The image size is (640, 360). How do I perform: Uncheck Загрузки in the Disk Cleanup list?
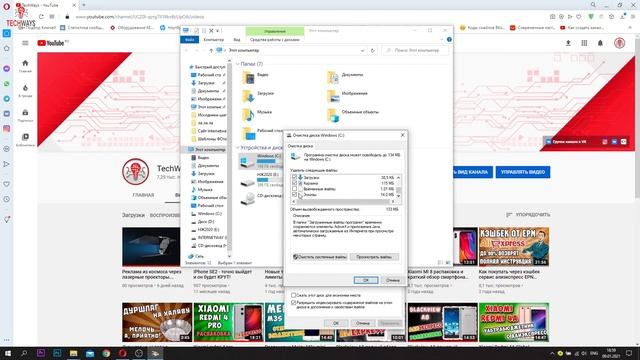(294, 178)
